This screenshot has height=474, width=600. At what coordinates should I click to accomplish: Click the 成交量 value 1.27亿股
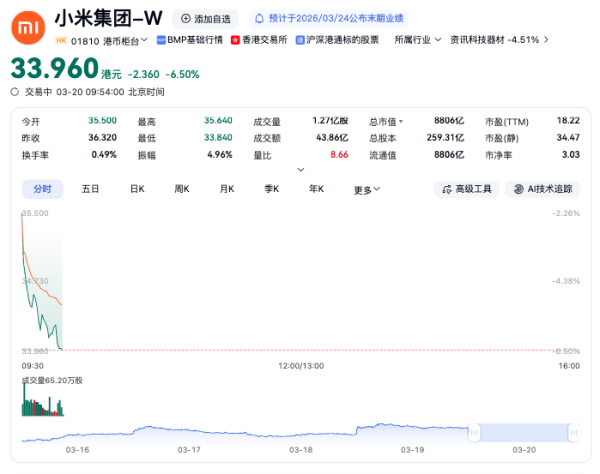[330, 121]
